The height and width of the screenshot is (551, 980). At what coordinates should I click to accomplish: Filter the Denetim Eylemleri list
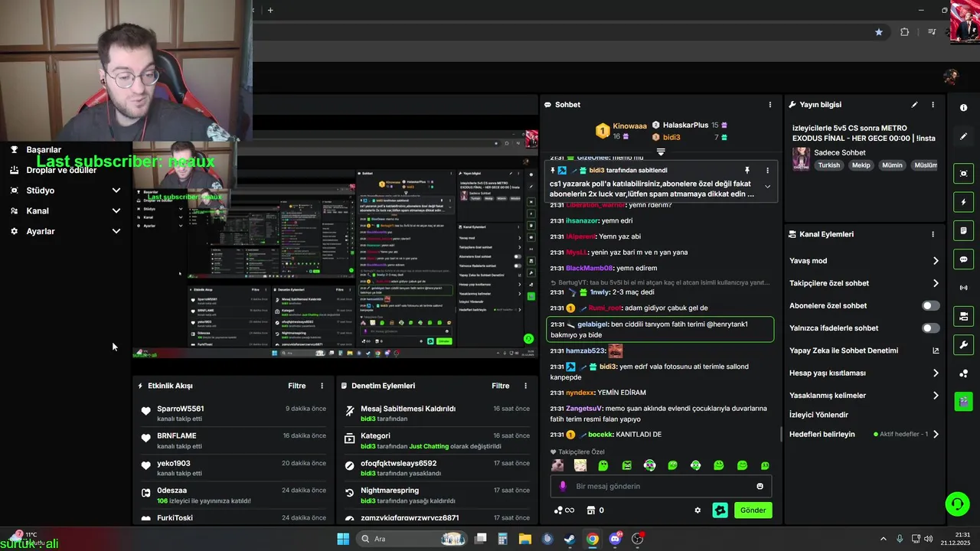tap(501, 386)
